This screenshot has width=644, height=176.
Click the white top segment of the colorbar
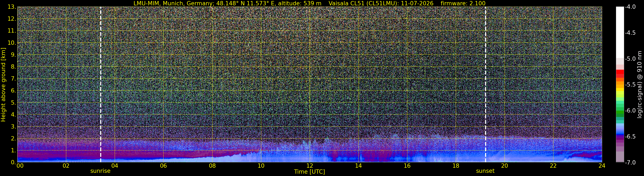(620, 32)
